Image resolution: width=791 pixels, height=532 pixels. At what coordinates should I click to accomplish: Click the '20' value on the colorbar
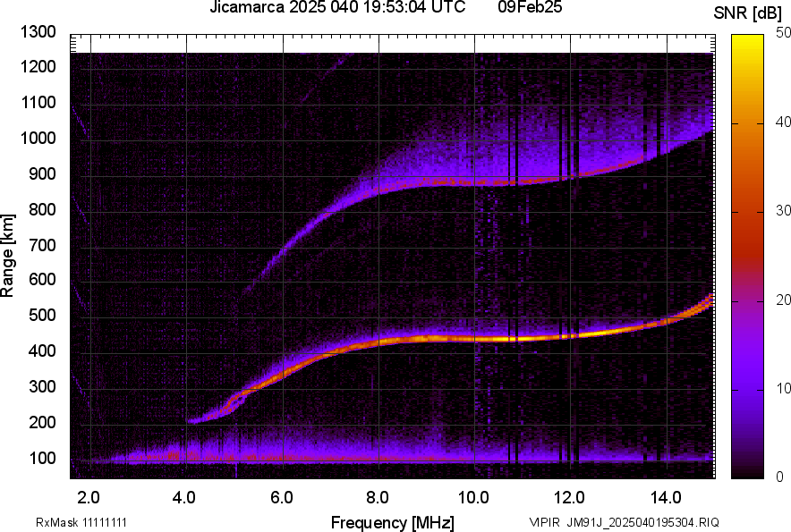pyautogui.click(x=783, y=300)
